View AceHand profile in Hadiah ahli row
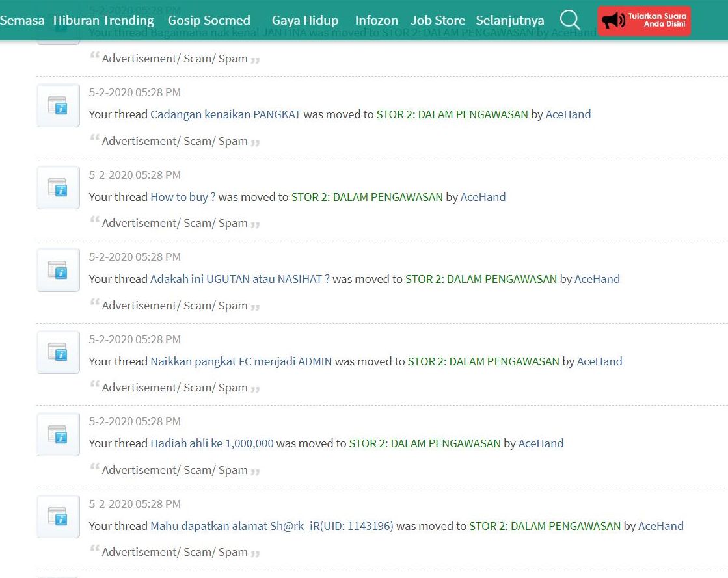 pos(541,443)
